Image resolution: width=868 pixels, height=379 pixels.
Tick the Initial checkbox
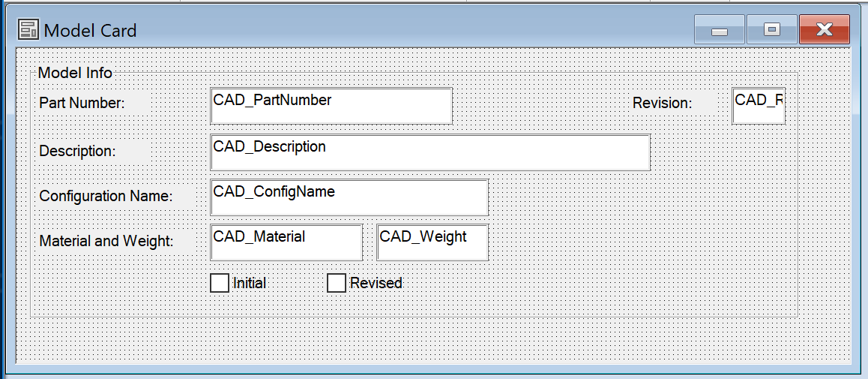click(220, 283)
